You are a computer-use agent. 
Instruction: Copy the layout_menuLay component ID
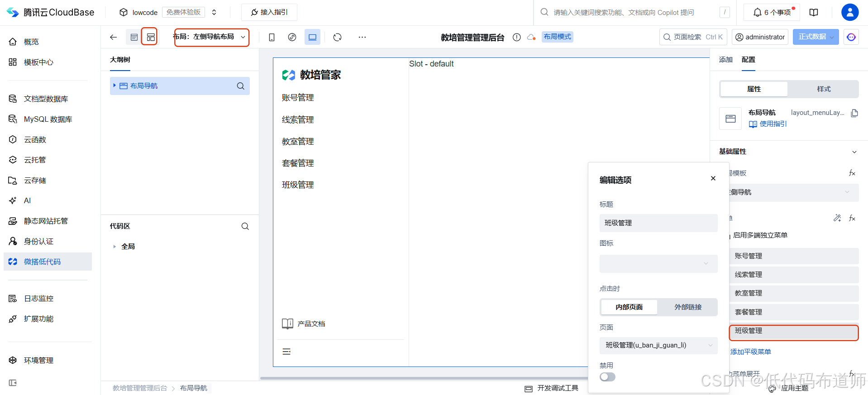pyautogui.click(x=854, y=113)
